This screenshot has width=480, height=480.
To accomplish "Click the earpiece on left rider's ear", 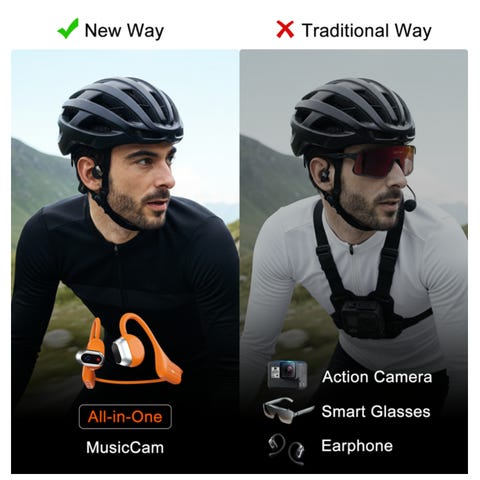I will (x=97, y=171).
